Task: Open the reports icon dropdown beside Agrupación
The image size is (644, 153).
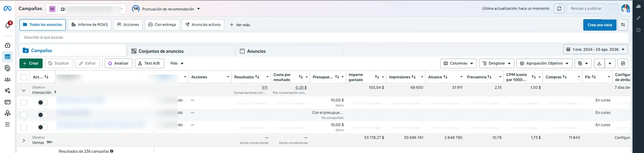Action: pyautogui.click(x=583, y=63)
